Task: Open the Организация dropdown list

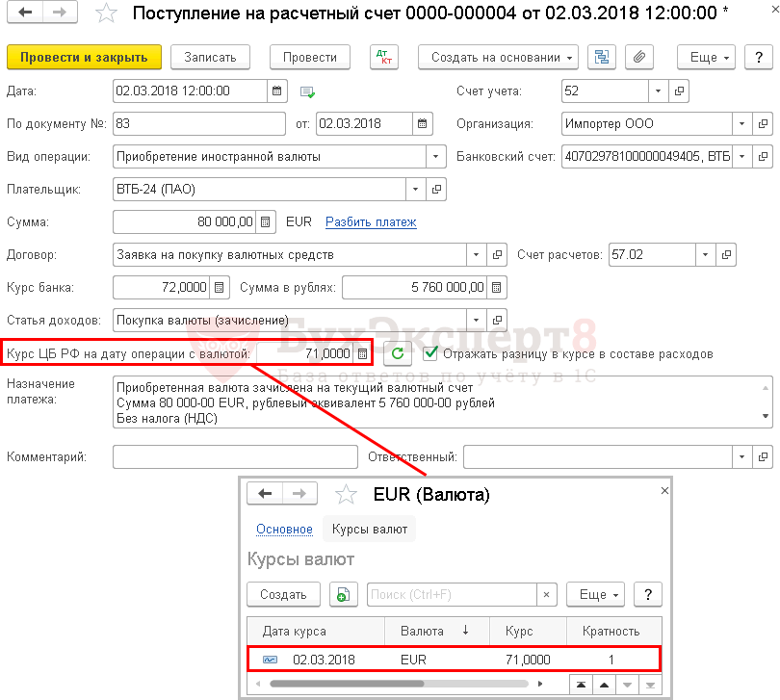Action: [x=741, y=123]
